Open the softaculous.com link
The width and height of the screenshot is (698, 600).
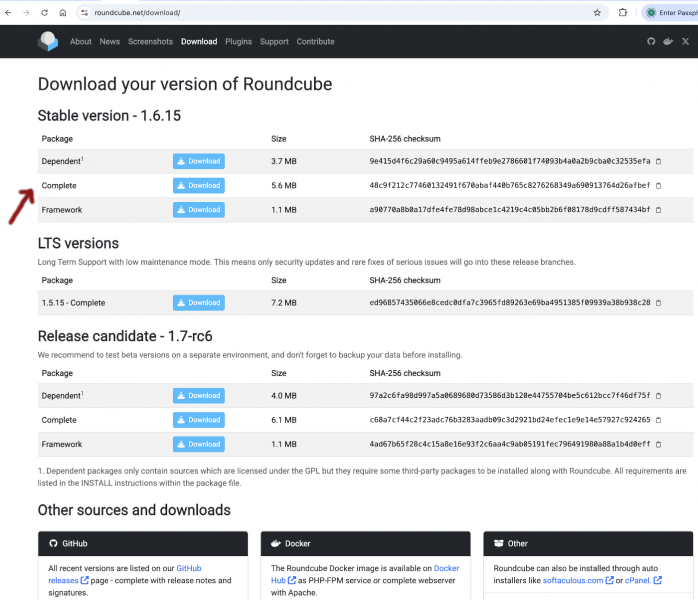click(578, 580)
